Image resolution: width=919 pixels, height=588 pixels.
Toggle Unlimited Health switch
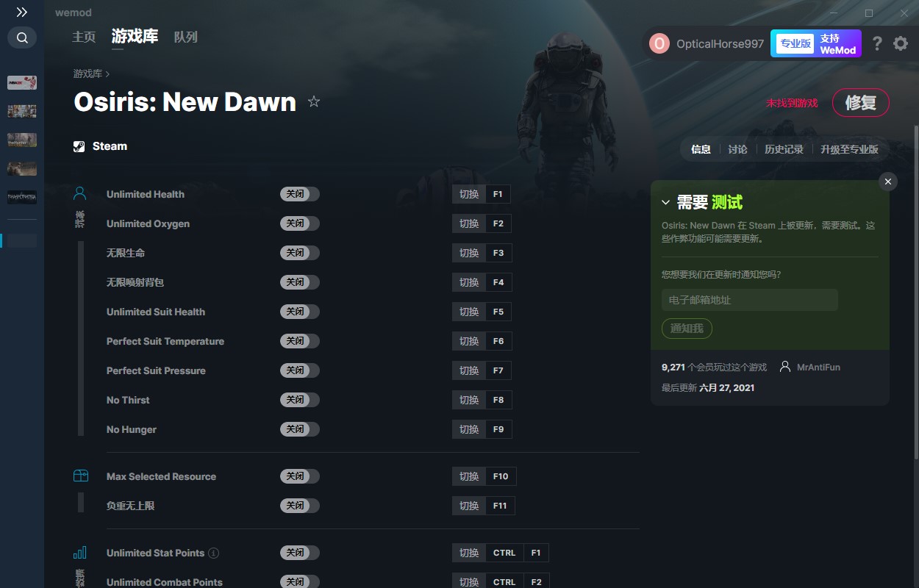[300, 194]
